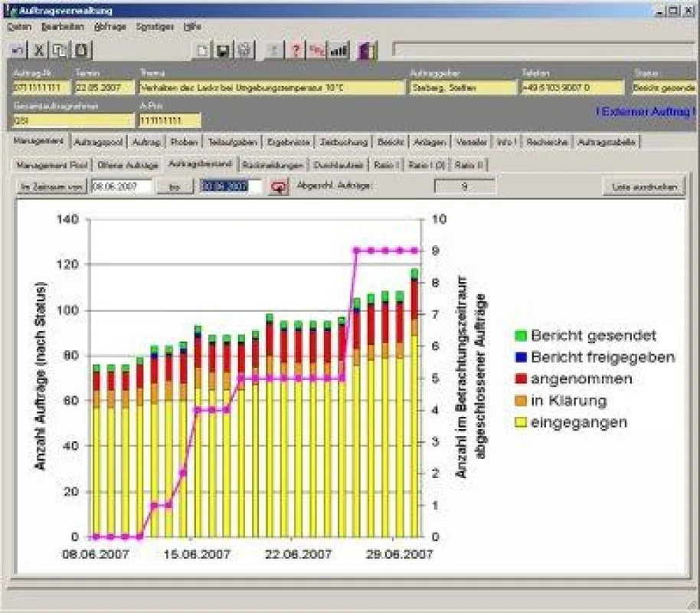Switch to the Verteiler tab
This screenshot has height=613, width=700.
point(471,142)
